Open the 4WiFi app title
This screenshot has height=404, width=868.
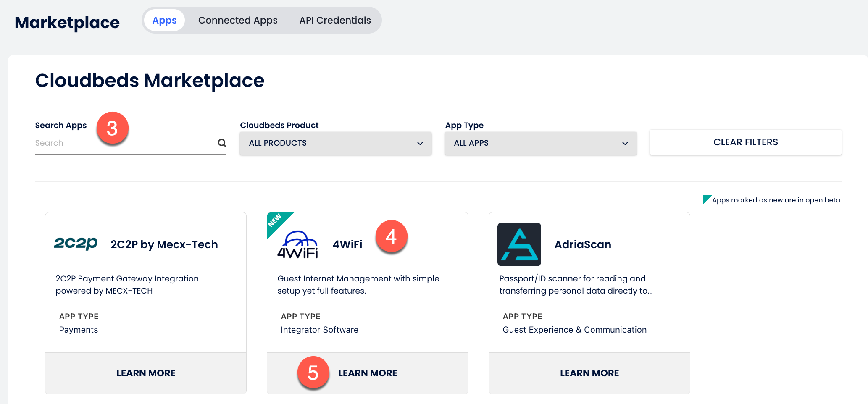click(347, 244)
